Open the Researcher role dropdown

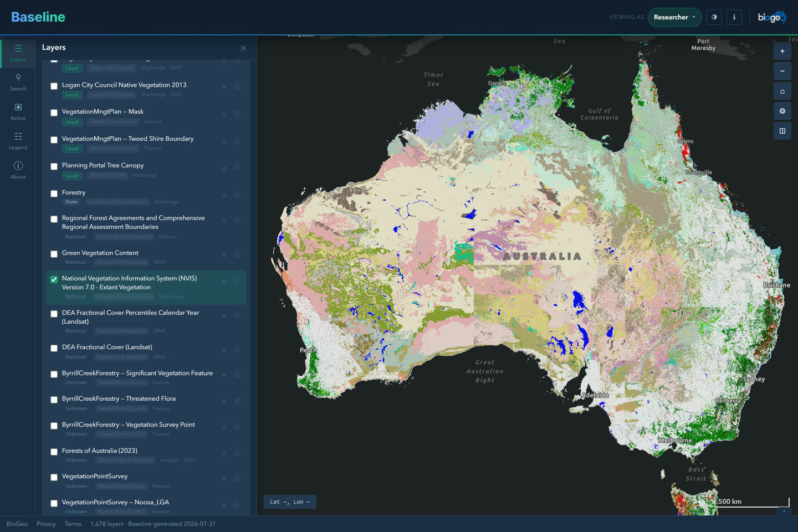point(674,17)
